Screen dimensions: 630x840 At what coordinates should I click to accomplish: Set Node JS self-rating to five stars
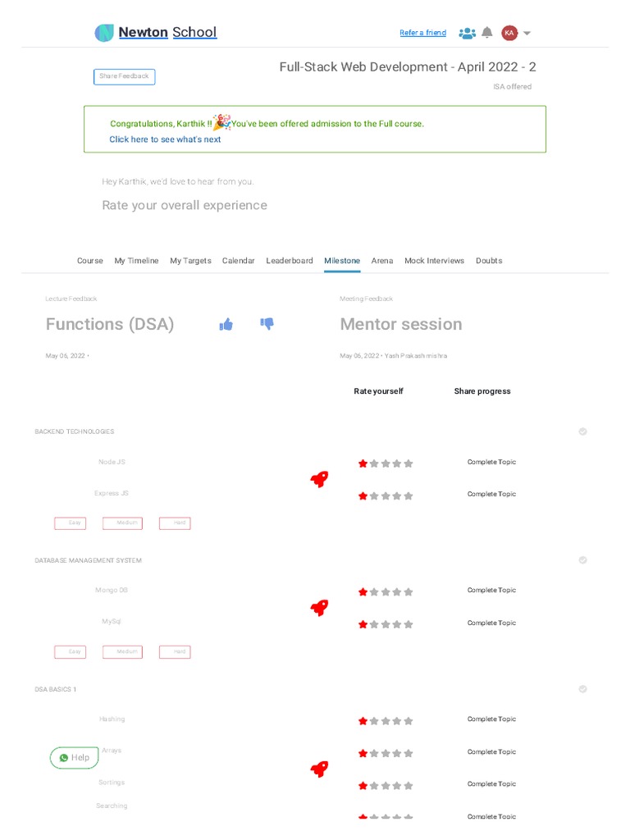pos(409,463)
